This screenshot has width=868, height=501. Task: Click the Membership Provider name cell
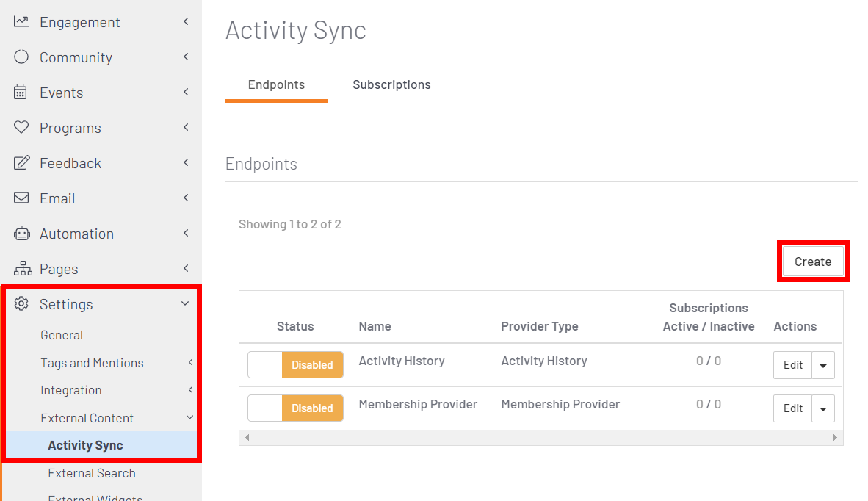418,404
